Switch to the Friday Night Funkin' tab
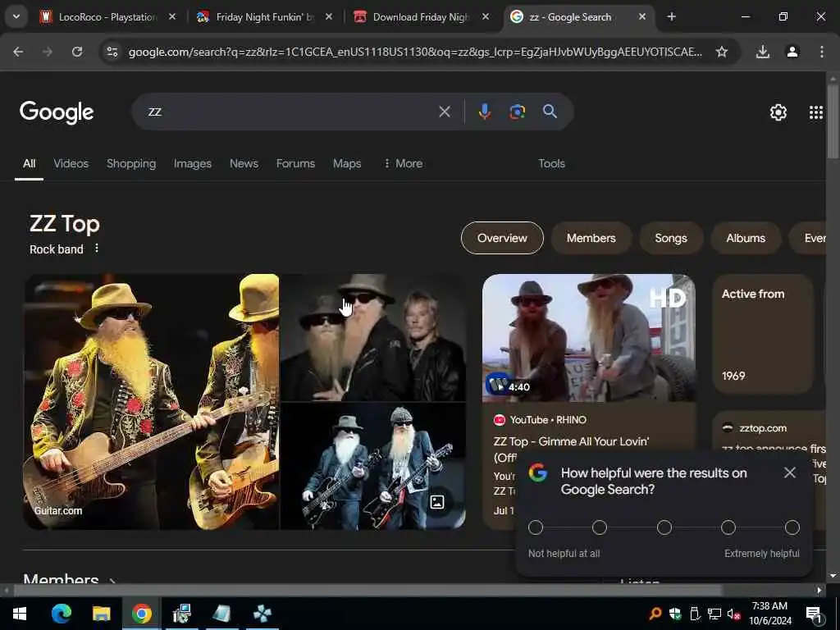The width and height of the screenshot is (840, 630). click(265, 17)
